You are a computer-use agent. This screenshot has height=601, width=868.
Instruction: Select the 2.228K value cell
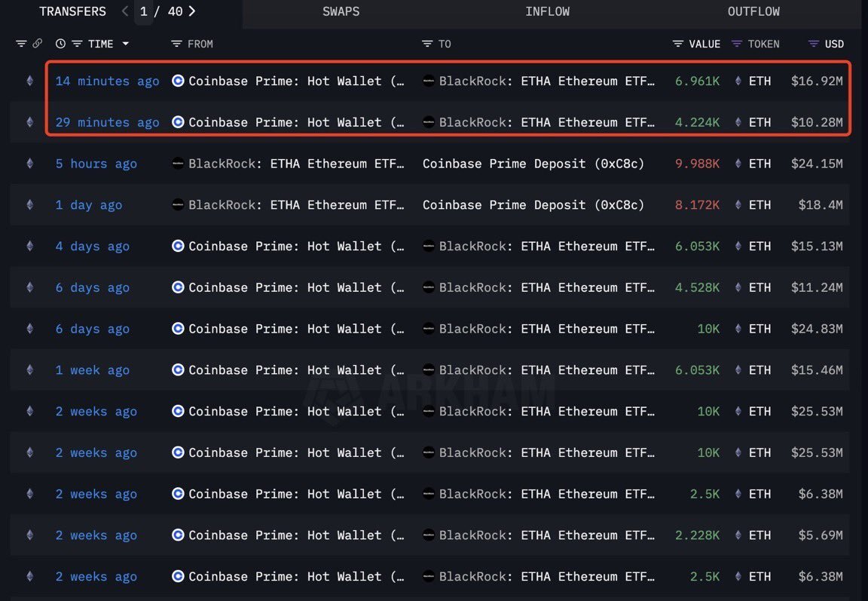(697, 535)
